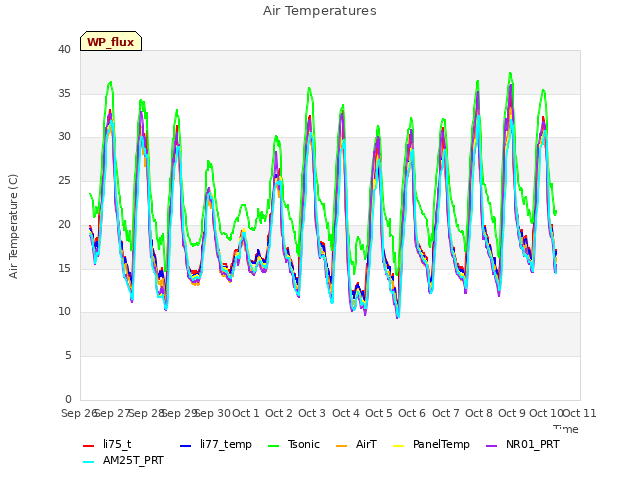
Task: Click the PanelTemp yellow legend swatch
Action: pyautogui.click(x=398, y=446)
